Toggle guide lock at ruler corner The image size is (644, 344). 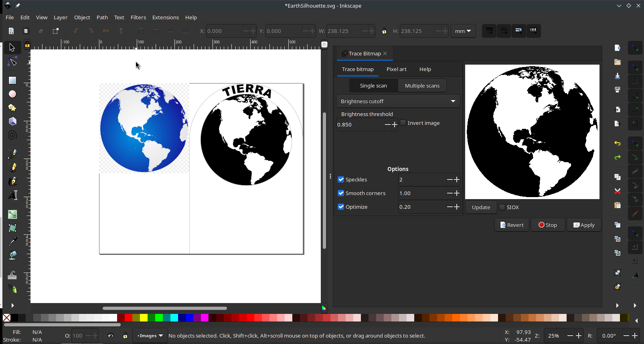[27, 45]
